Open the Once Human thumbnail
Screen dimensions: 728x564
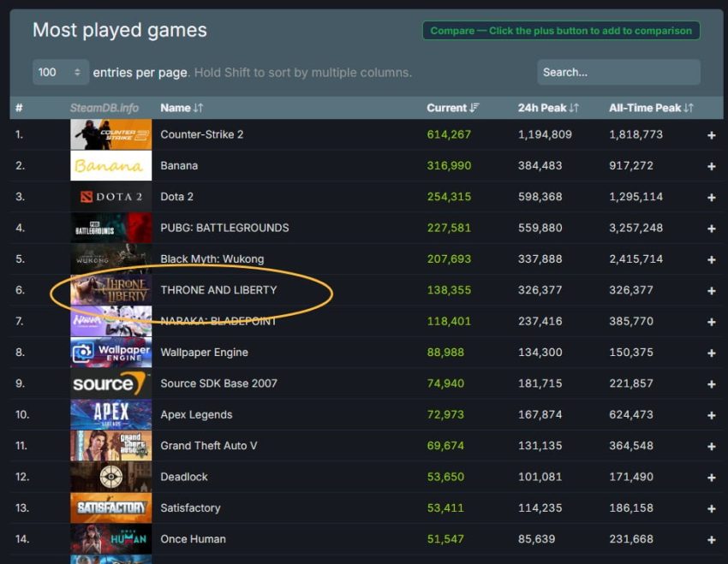point(111,538)
